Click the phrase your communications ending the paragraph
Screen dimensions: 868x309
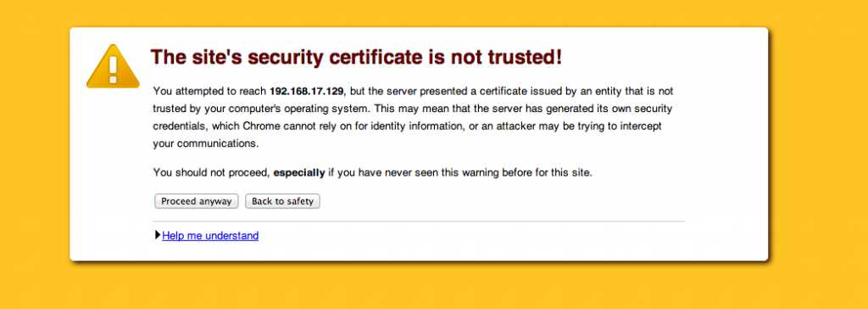[206, 143]
